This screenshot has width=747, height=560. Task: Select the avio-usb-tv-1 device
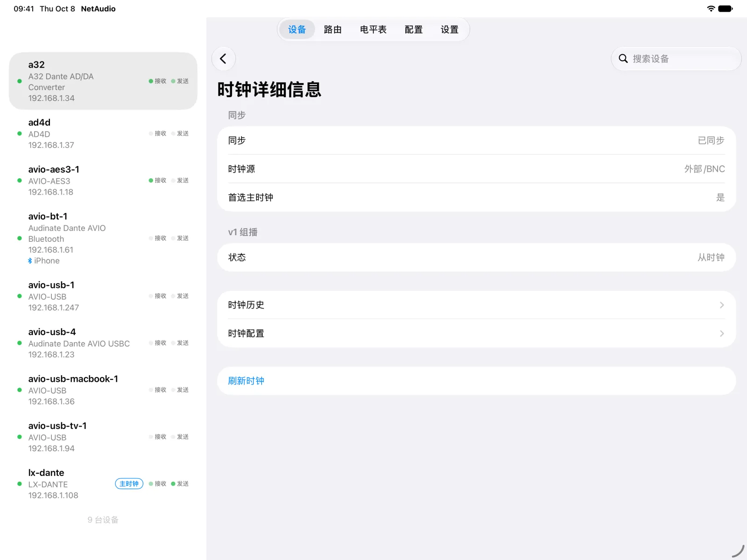[103, 437]
